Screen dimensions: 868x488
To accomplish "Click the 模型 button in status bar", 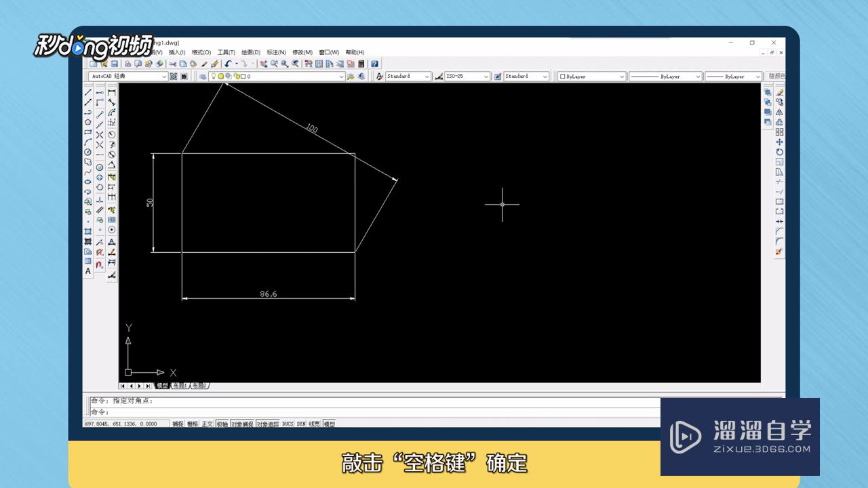I will pyautogui.click(x=330, y=424).
